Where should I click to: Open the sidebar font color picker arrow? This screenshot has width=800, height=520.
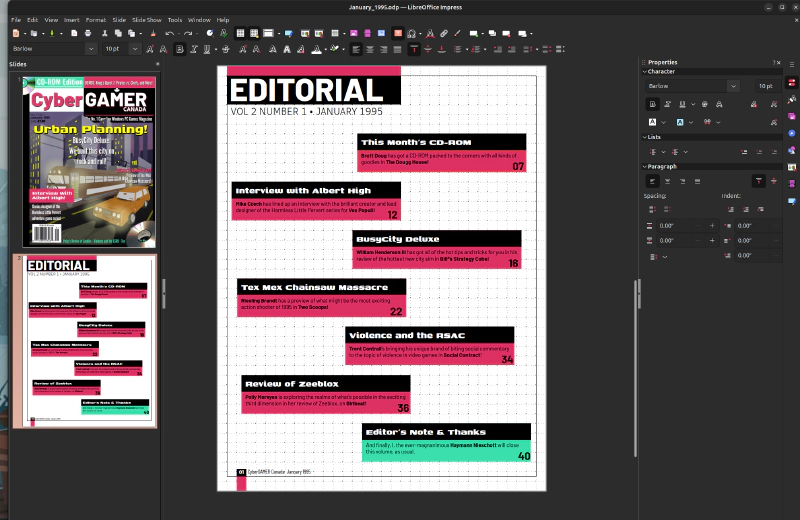pos(665,122)
